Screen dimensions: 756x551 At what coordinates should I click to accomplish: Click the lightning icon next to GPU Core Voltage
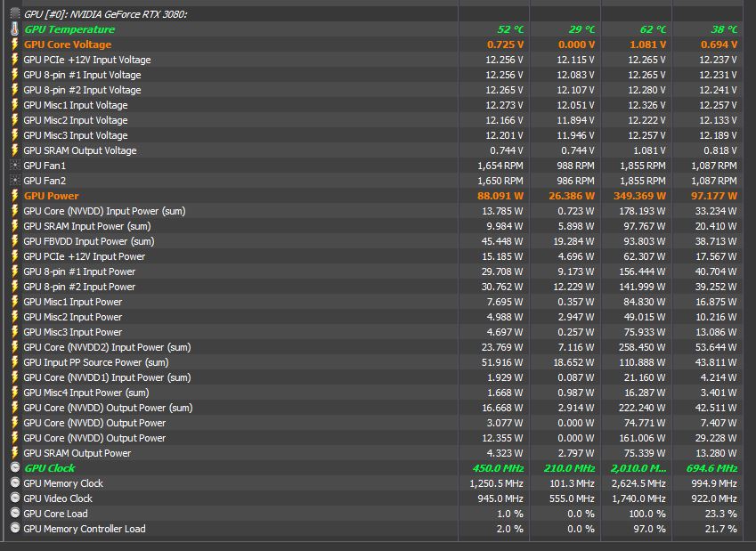[15, 45]
